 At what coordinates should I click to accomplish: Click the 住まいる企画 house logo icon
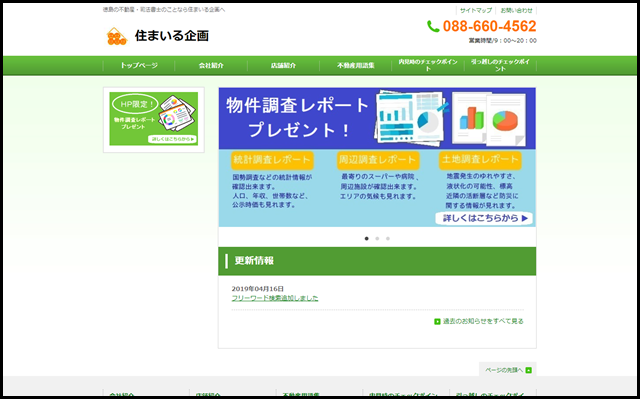point(117,36)
